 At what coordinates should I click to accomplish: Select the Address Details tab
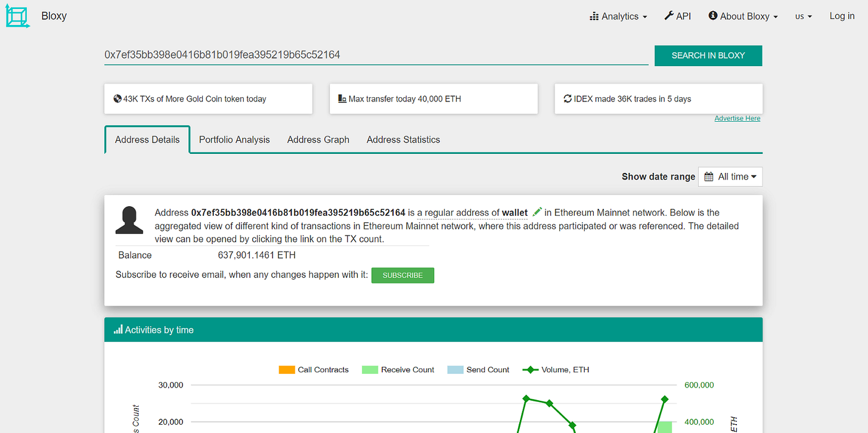(147, 140)
